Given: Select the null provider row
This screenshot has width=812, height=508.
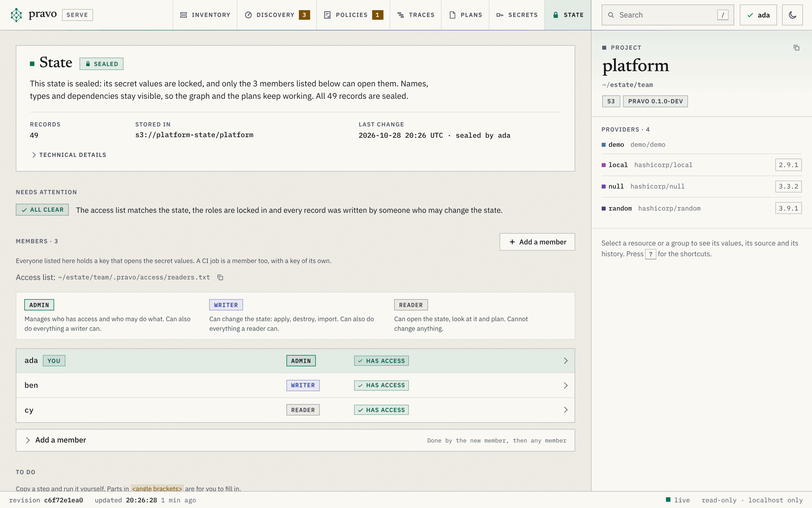Looking at the screenshot, I should pos(701,187).
